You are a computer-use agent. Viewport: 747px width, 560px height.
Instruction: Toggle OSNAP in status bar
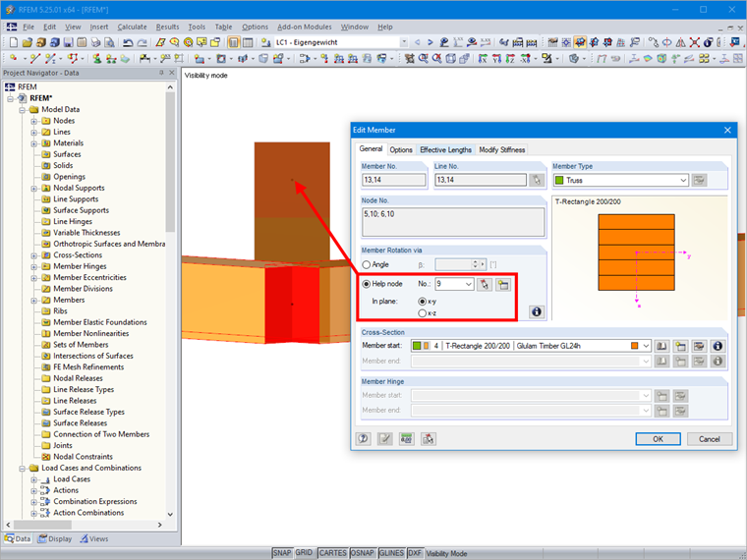[362, 553]
